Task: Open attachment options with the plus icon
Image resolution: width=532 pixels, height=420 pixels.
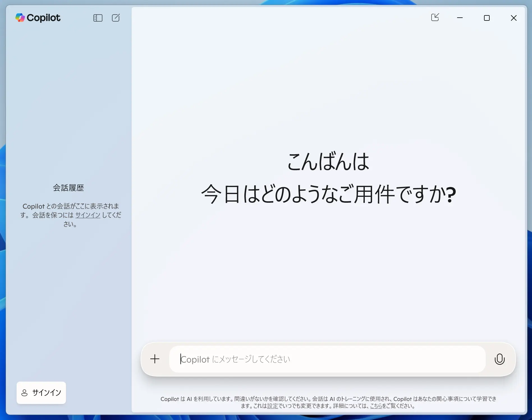Action: [155, 359]
